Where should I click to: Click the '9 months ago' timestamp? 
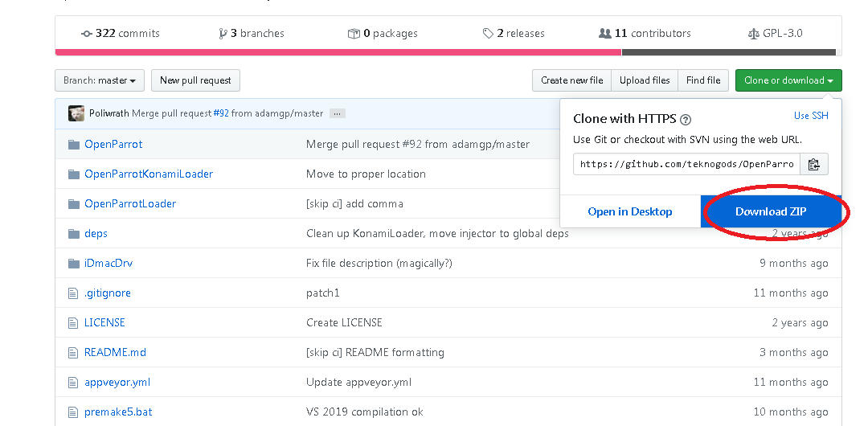794,263
